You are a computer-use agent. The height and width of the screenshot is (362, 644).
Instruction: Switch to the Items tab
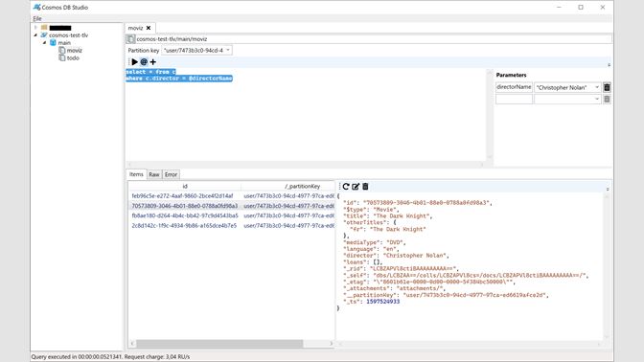click(136, 174)
